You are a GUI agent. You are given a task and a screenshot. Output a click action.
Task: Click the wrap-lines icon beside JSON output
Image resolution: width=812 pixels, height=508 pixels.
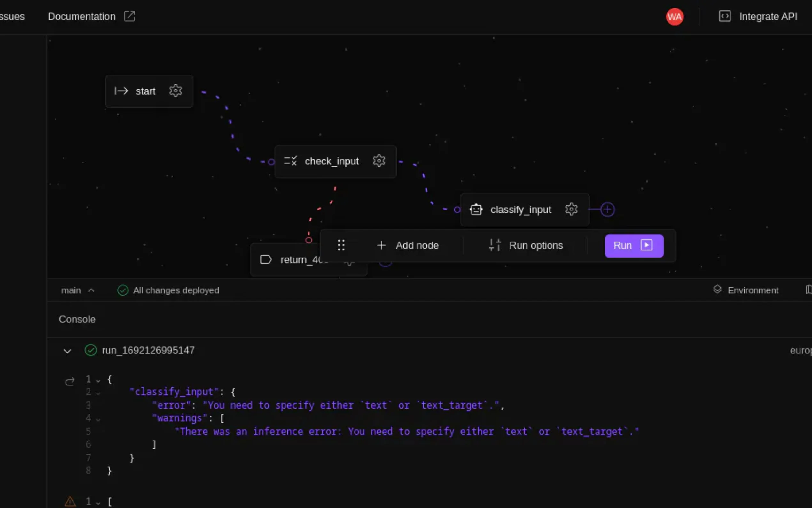point(70,381)
